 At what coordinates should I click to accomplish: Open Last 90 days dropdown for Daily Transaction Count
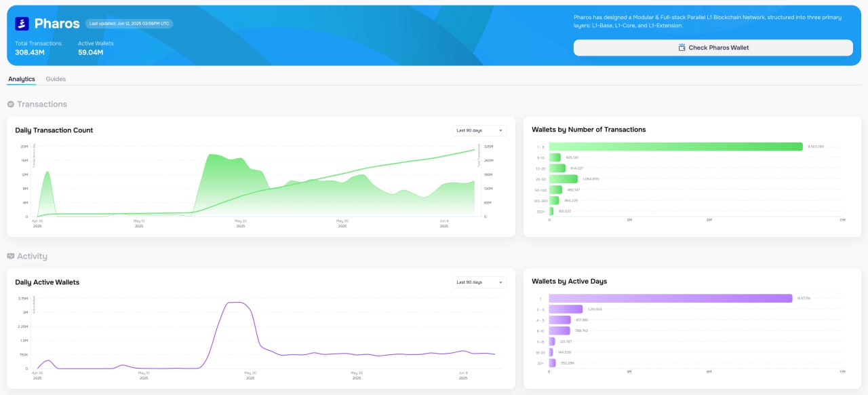click(x=479, y=130)
